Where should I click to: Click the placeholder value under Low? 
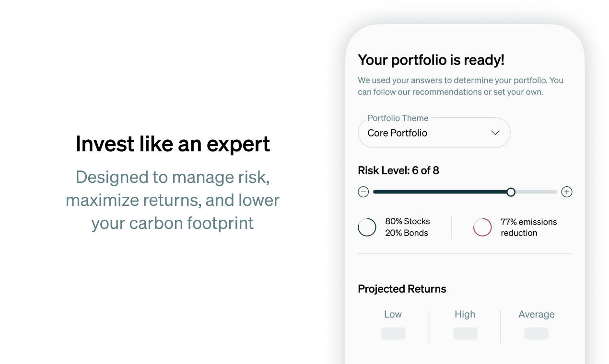point(393,333)
